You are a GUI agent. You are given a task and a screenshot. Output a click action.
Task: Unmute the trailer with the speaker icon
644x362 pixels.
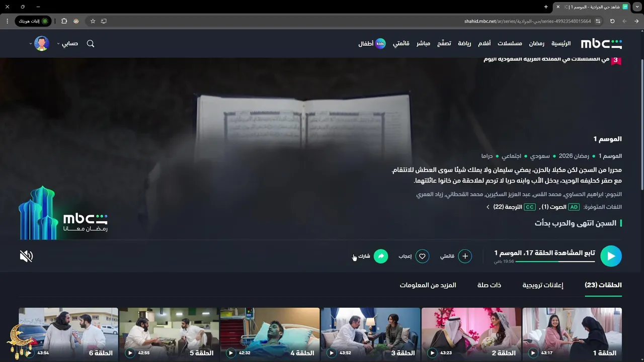click(26, 256)
